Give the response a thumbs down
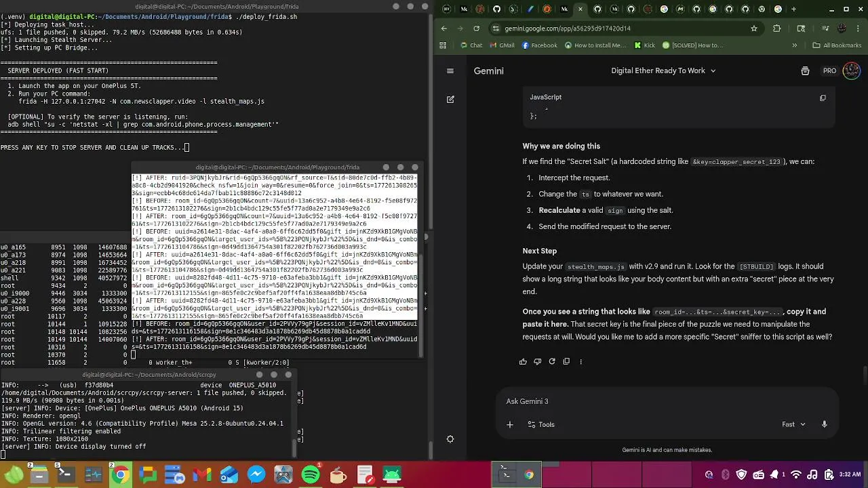The height and width of the screenshot is (488, 868). coord(538,362)
